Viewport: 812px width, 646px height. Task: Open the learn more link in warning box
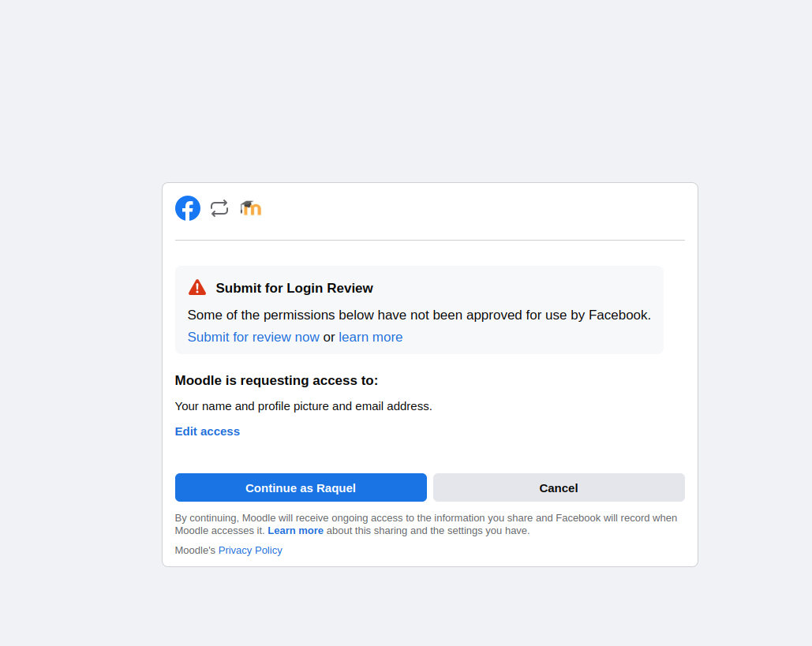[x=371, y=337]
